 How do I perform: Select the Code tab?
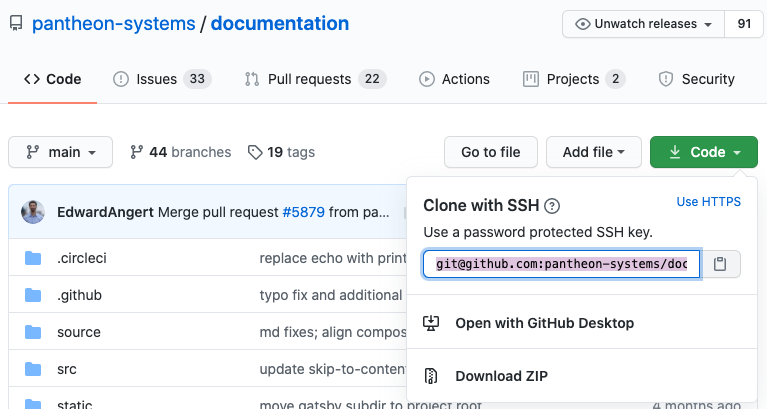pos(52,79)
